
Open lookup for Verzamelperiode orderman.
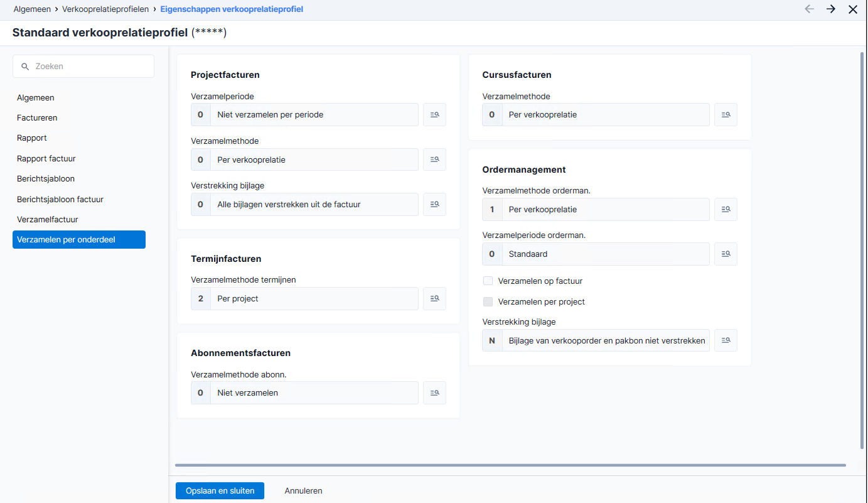click(x=726, y=254)
